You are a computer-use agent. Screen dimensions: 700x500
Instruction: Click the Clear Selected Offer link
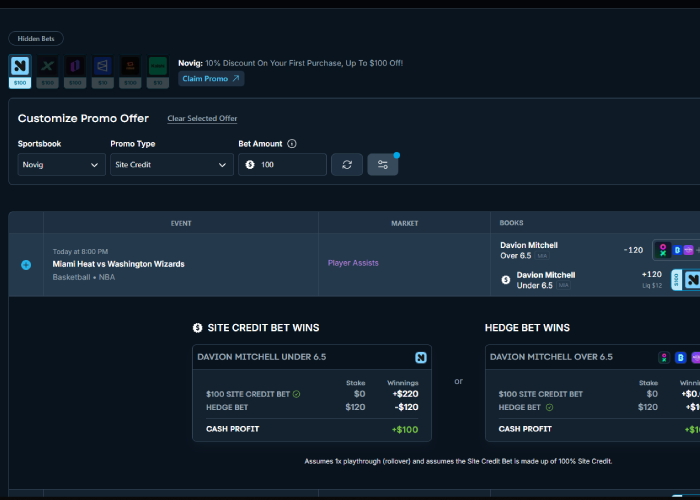tap(202, 119)
